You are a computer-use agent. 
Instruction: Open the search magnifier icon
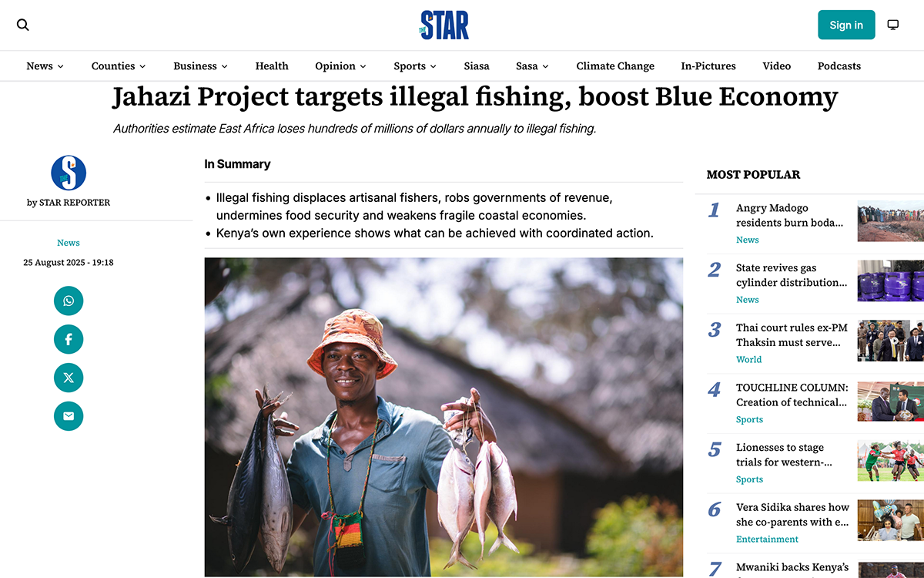23,25
